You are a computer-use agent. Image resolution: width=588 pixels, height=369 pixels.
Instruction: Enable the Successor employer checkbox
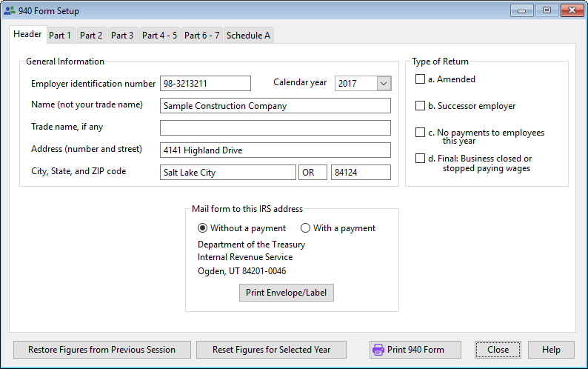pyautogui.click(x=421, y=106)
